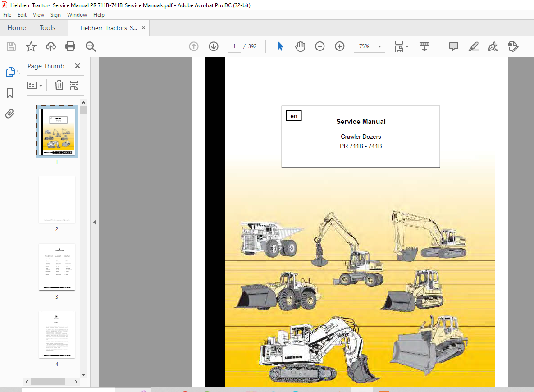
Task: Open the Bookmarks pane
Action: point(10,93)
